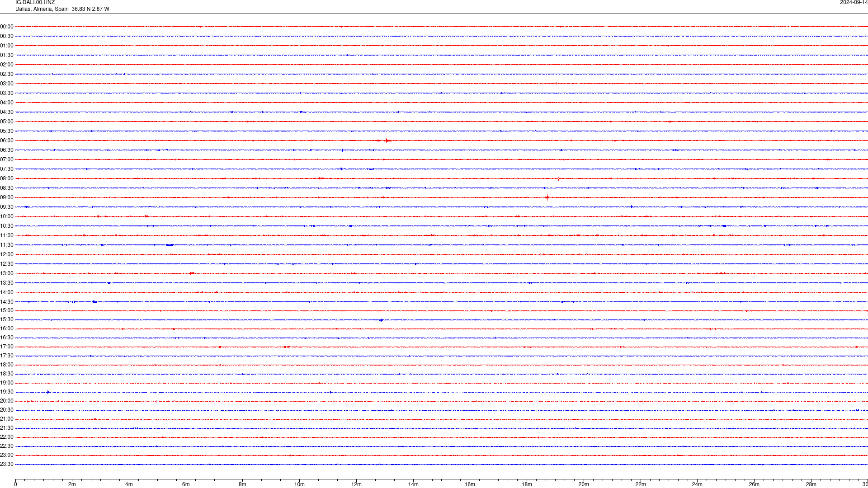The height and width of the screenshot is (488, 868).
Task: Select the 23:00 time row label
Action: (x=7, y=455)
